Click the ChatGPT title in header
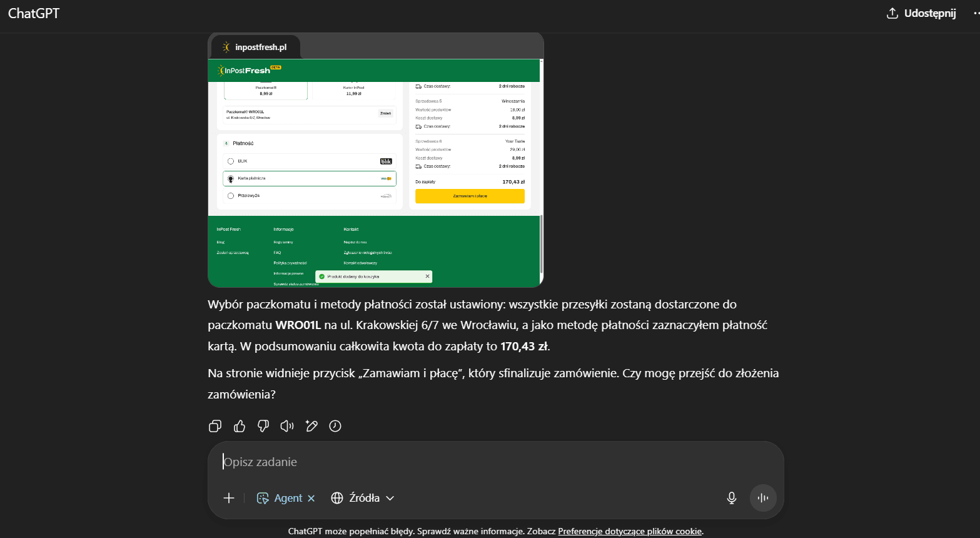 34,13
